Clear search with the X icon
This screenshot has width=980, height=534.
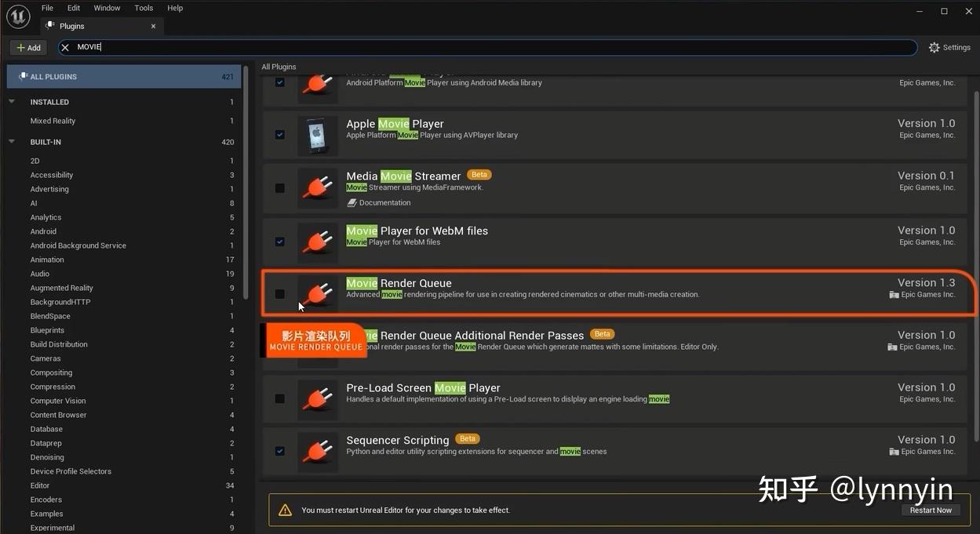pos(65,47)
